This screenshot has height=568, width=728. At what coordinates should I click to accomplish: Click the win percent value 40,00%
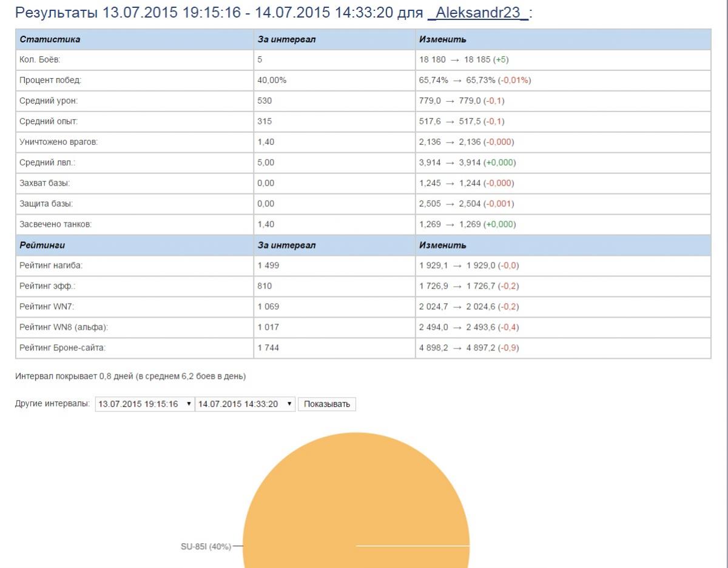[272, 80]
